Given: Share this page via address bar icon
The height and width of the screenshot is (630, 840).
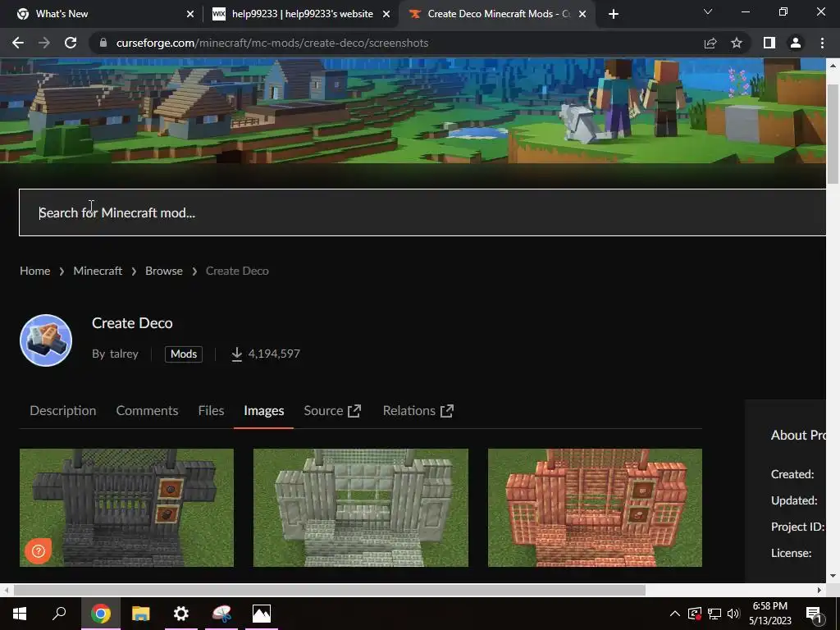Looking at the screenshot, I should pos(710,43).
